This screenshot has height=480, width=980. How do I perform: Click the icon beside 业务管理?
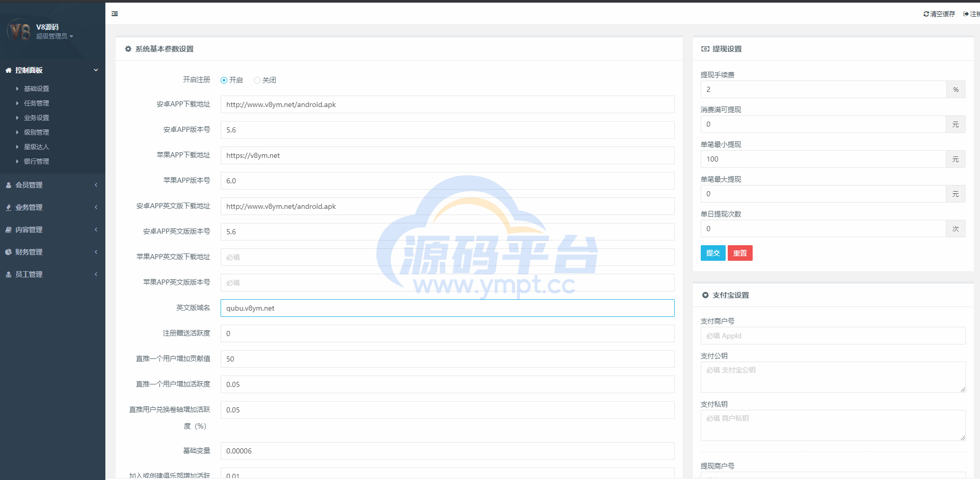(8, 207)
